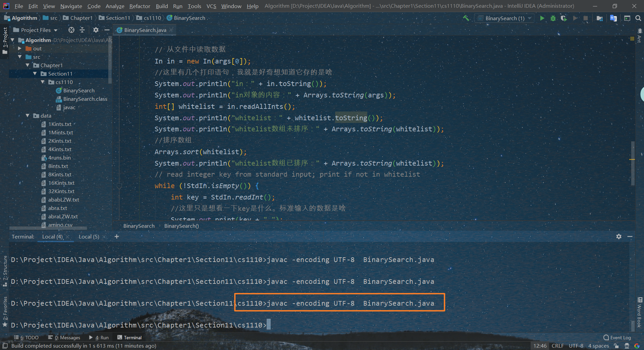The image size is (644, 350).
Task: Open the 6: TODO tool window
Action: (x=26, y=338)
